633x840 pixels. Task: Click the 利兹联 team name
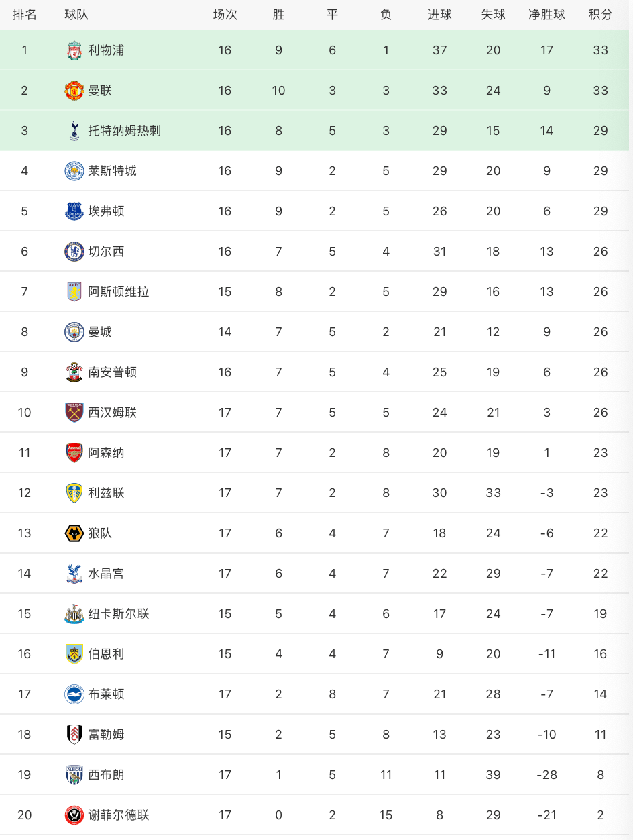(x=106, y=493)
